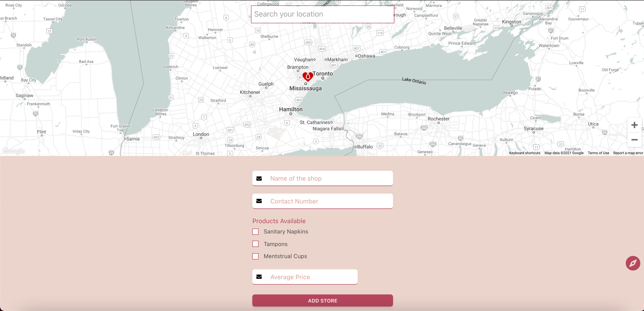
Task: Click the round compass floating button
Action: [633, 263]
